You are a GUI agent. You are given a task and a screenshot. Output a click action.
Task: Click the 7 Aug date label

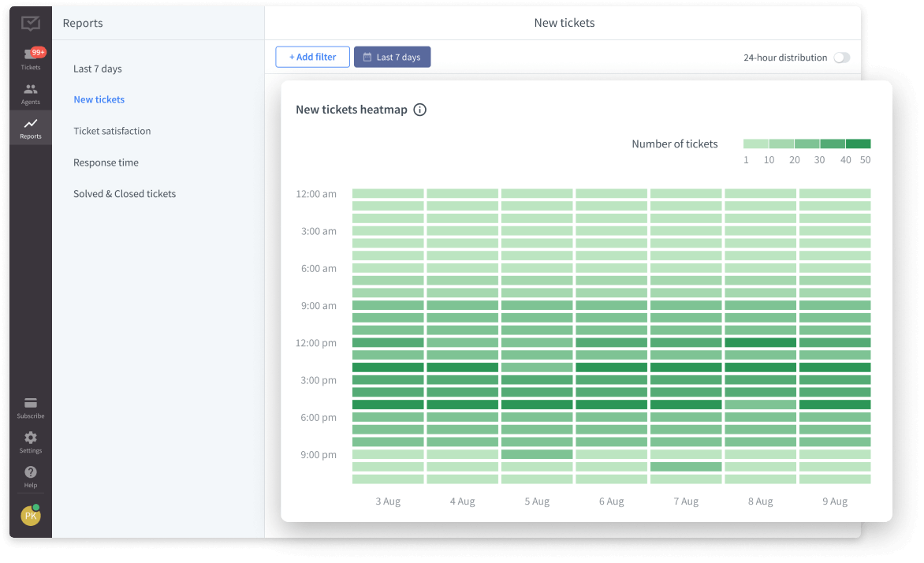[686, 501]
